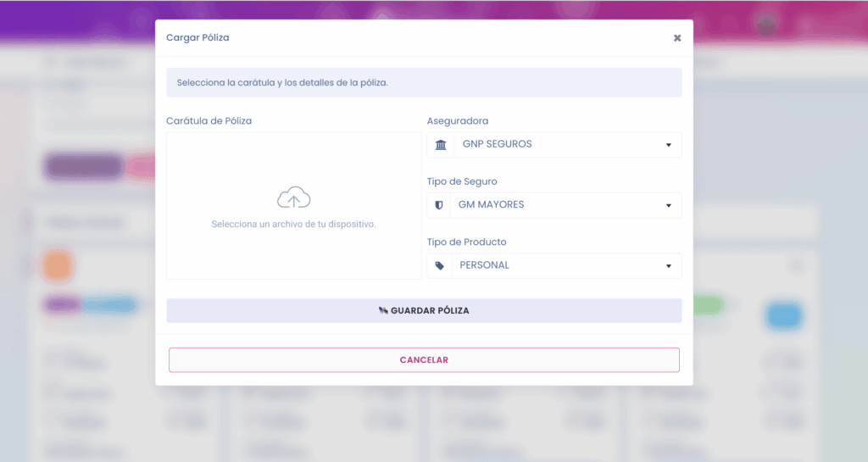The image size is (868, 462).
Task: Click the tag icon beside PERSONAL
Action: click(440, 266)
